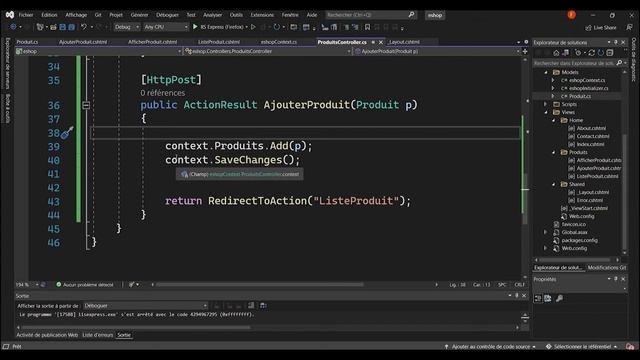Screen dimensions: 640x360
Task: Expand the Scripts folder in Solution Explorer
Action: click(x=546, y=104)
